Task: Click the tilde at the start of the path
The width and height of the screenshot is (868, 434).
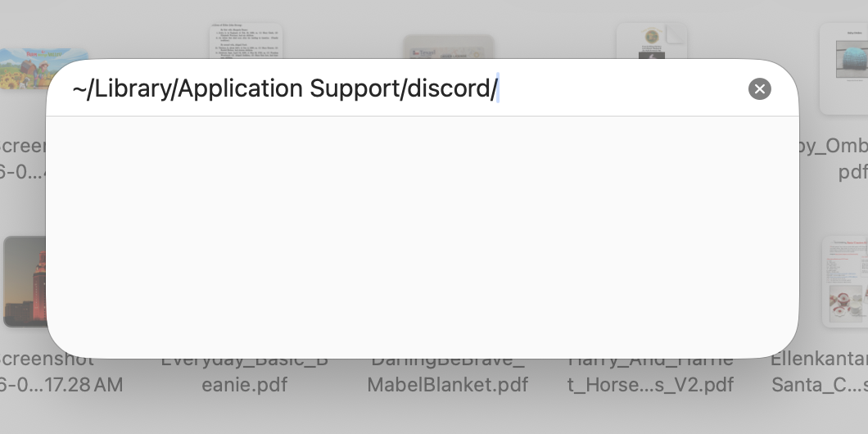Action: (x=79, y=88)
